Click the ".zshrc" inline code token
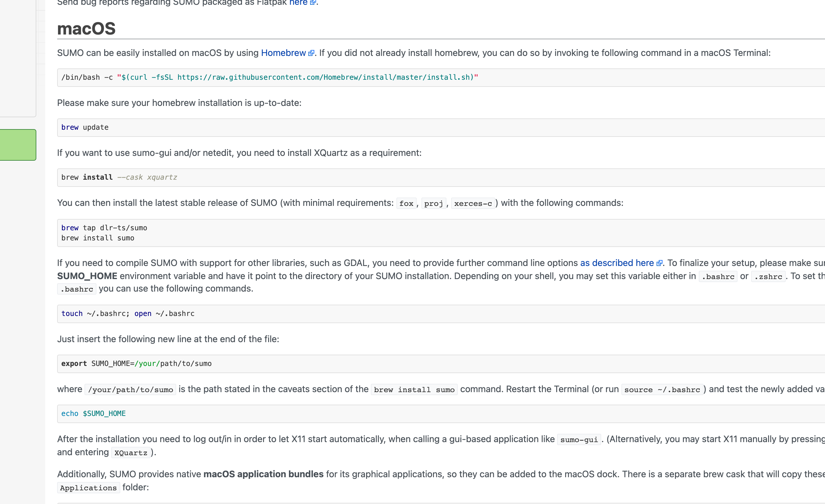Viewport: 825px width, 504px height. pos(768,276)
